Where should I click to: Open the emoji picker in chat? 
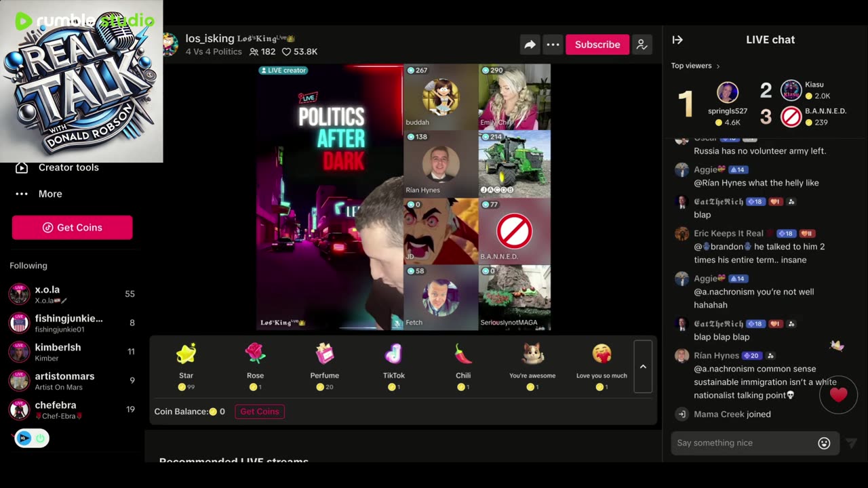click(824, 443)
